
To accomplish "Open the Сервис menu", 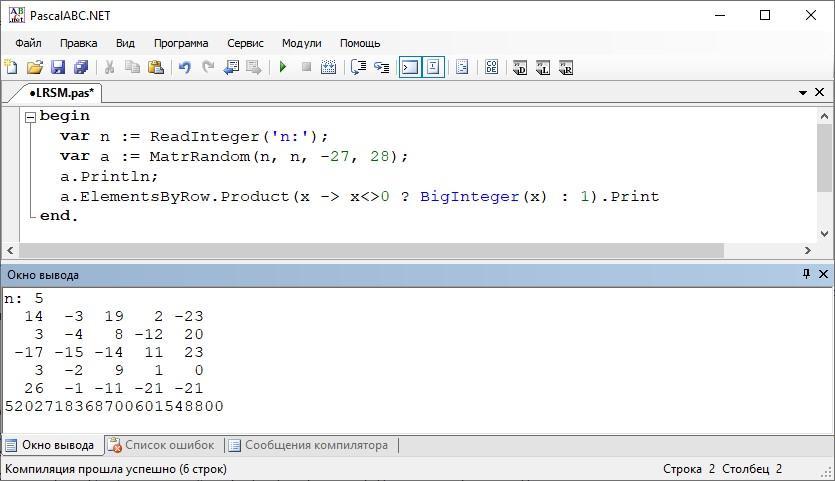I will (245, 43).
